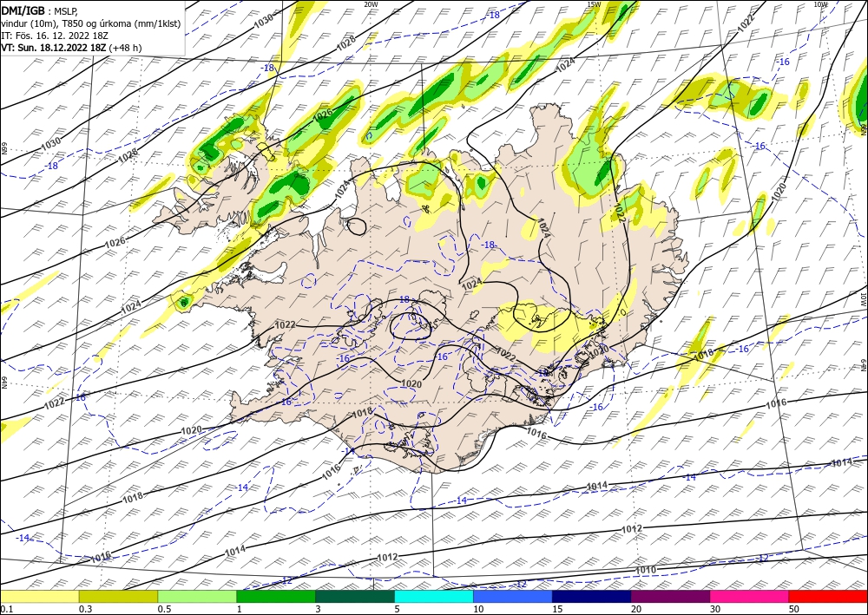This screenshot has height=615, width=868.
Task: Click the 'vindur (10m), T850 og úrkoma' line
Action: click(x=90, y=23)
